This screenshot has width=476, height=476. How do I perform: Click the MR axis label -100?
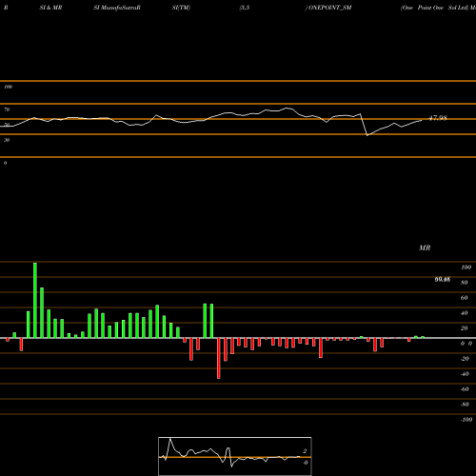point(466,420)
